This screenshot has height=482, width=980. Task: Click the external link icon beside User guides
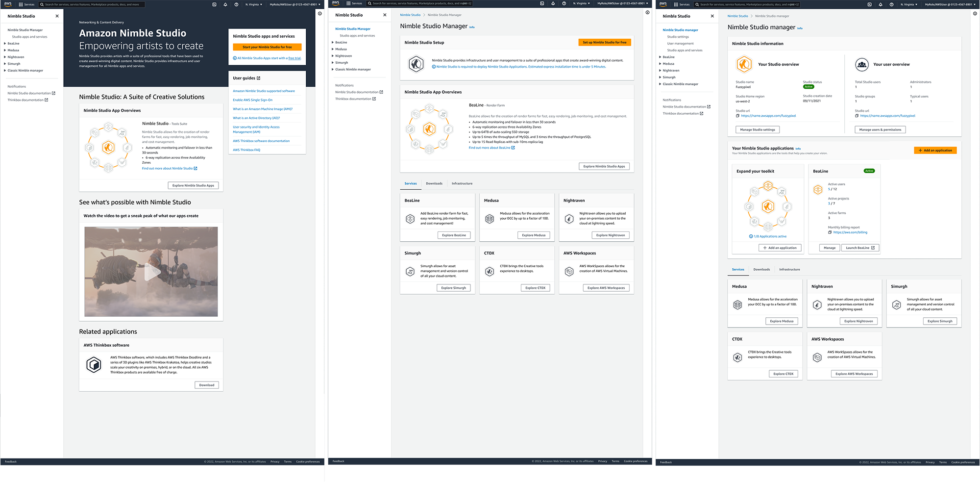[x=259, y=78]
